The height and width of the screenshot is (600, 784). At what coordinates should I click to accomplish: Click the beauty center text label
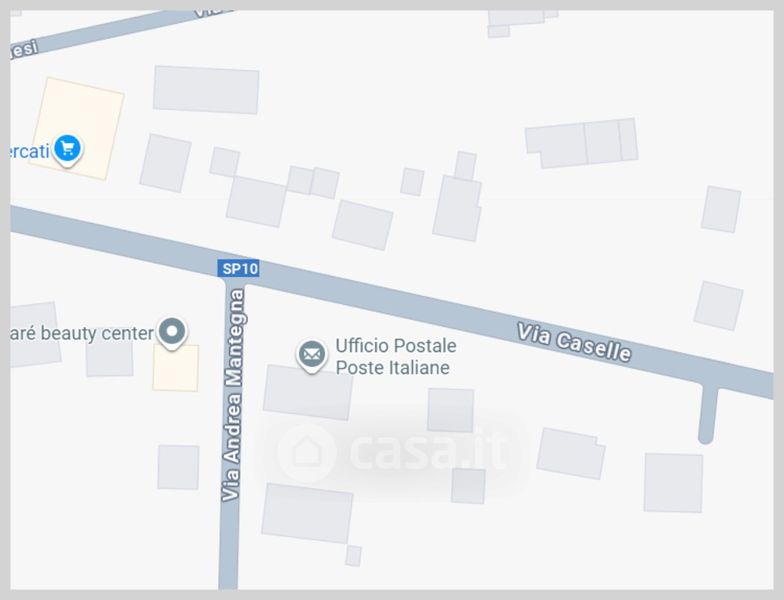82,333
